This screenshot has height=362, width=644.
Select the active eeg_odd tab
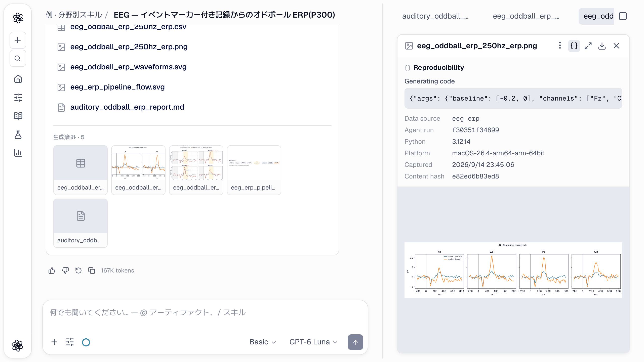point(597,16)
